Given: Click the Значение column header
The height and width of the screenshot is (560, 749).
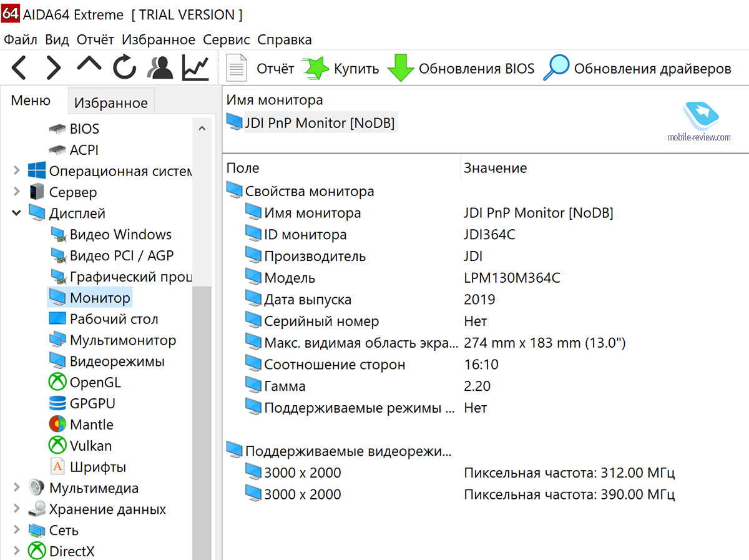Looking at the screenshot, I should [604, 168].
